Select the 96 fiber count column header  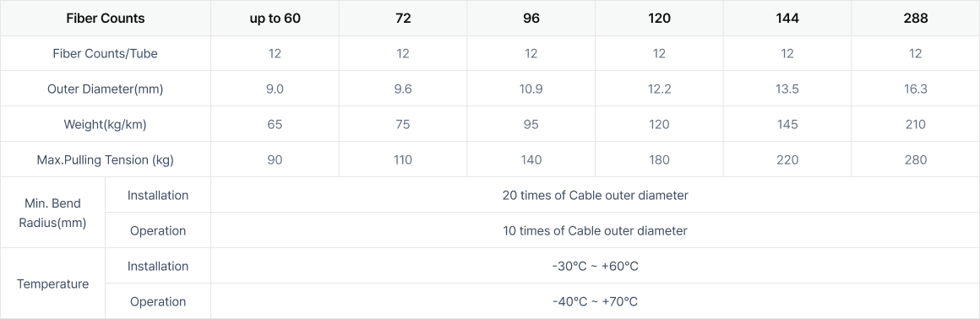coord(531,18)
